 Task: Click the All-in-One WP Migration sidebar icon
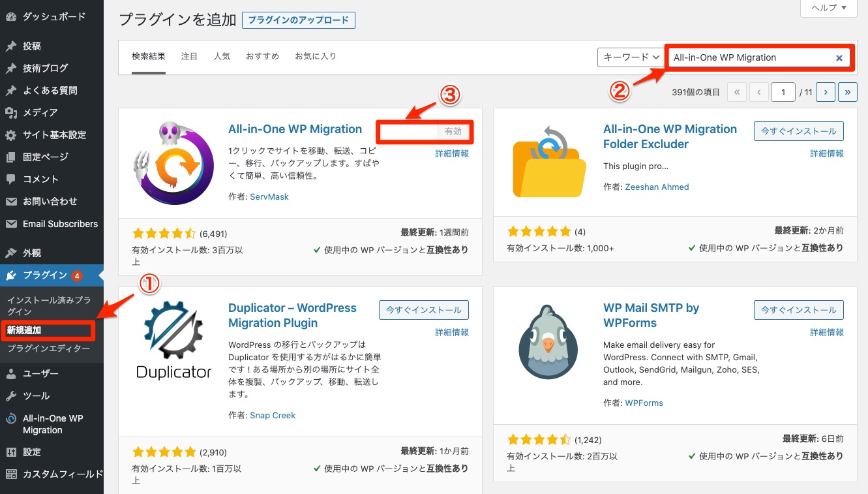[10, 419]
